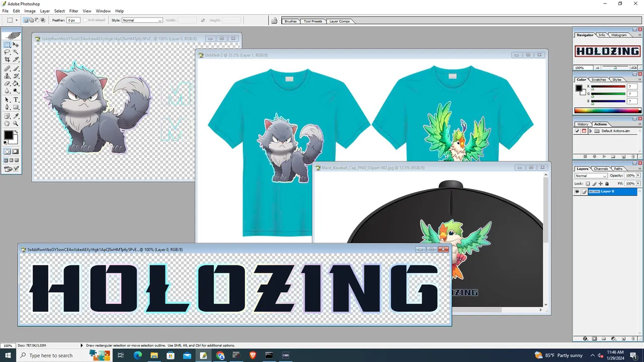Select the Zoom tool
This screenshot has height=362, width=644.
point(16,123)
